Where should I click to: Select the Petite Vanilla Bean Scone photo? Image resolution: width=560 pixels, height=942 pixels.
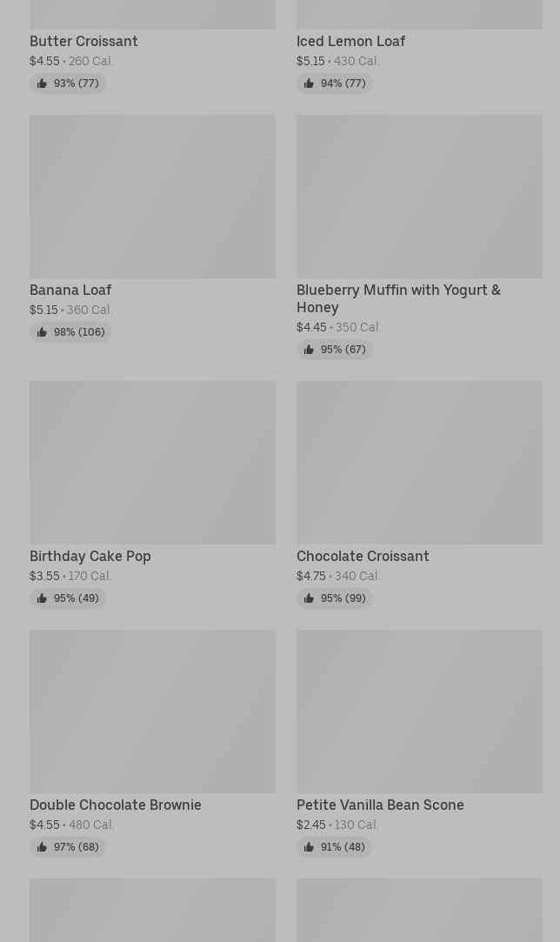click(x=419, y=712)
